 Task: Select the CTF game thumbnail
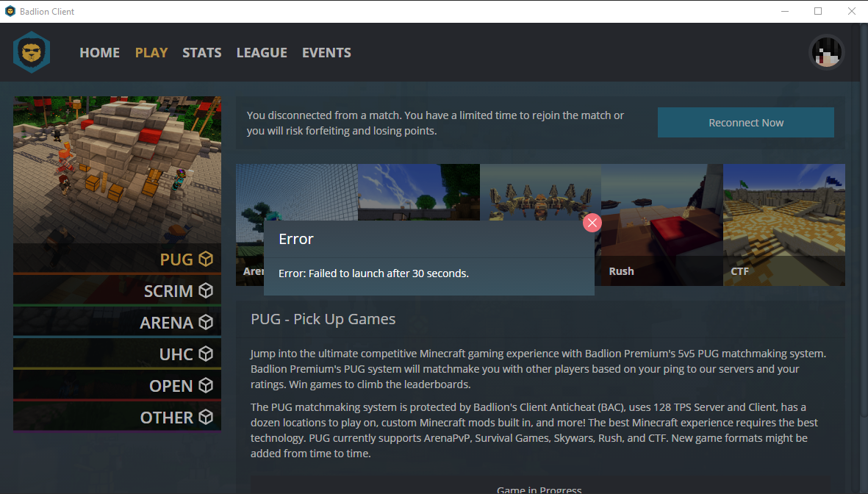(x=784, y=225)
